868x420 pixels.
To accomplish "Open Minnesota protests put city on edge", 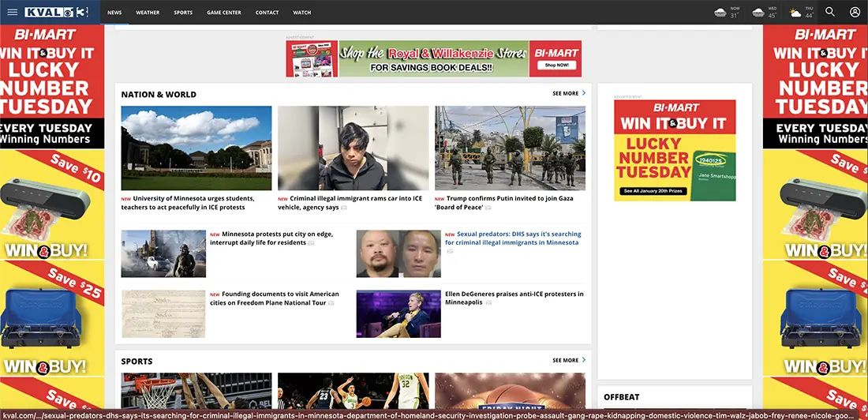I will pyautogui.click(x=271, y=238).
